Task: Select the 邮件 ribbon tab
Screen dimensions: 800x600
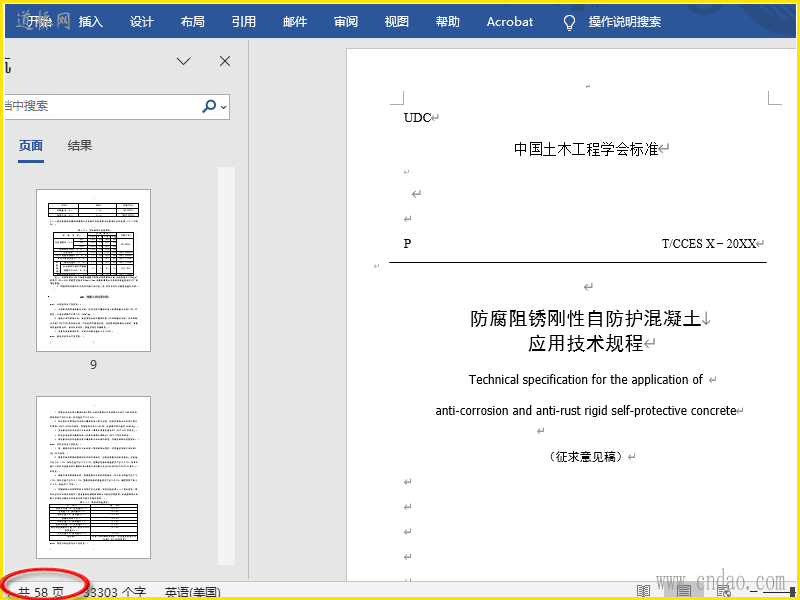Action: (295, 21)
